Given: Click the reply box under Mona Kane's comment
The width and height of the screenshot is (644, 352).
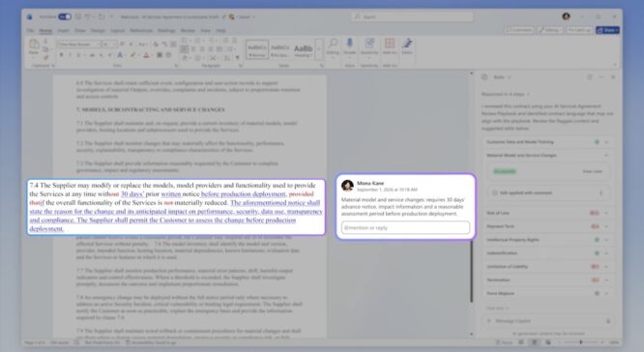Looking at the screenshot, I should click(x=405, y=227).
